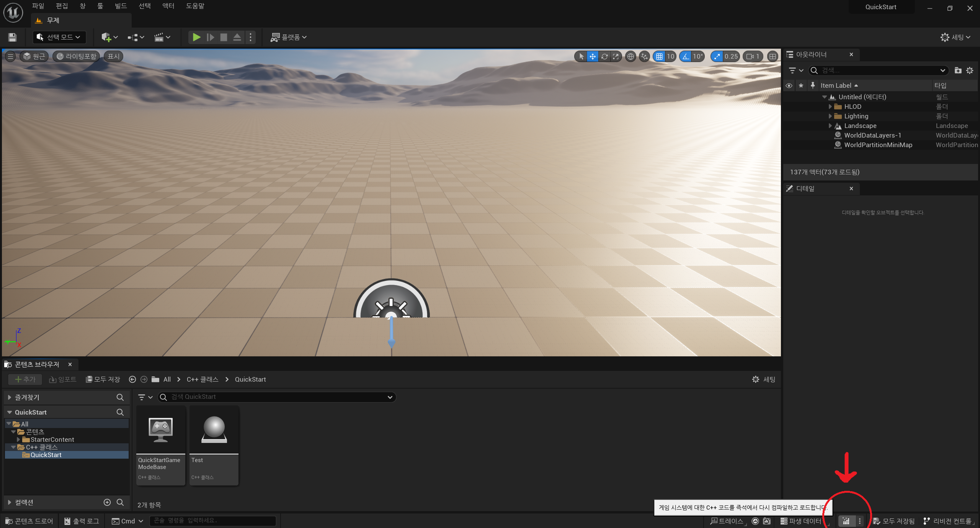Select the rotate transform tool in viewport
Viewport: 980px width, 528px height.
click(x=604, y=57)
